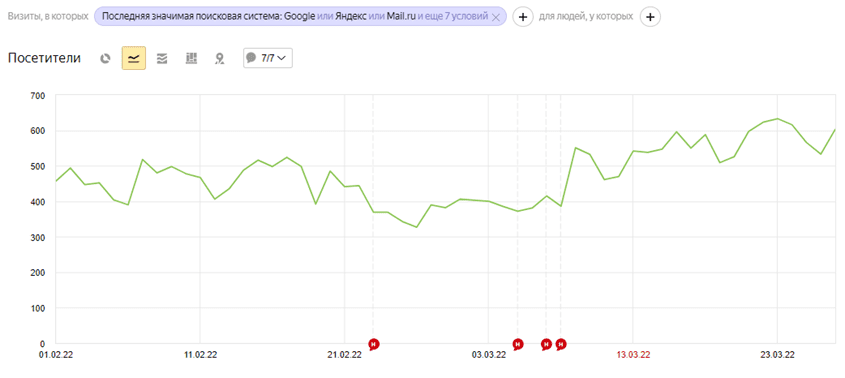The height and width of the screenshot is (378, 845).
Task: Click the lowest line point in late February
Action: click(x=417, y=227)
